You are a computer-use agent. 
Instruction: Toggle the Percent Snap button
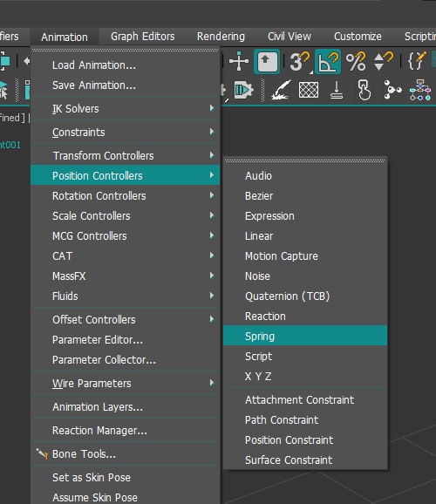356,61
